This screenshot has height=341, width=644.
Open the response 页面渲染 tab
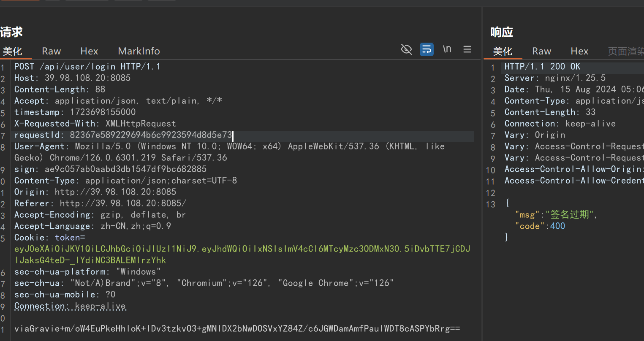(x=625, y=51)
